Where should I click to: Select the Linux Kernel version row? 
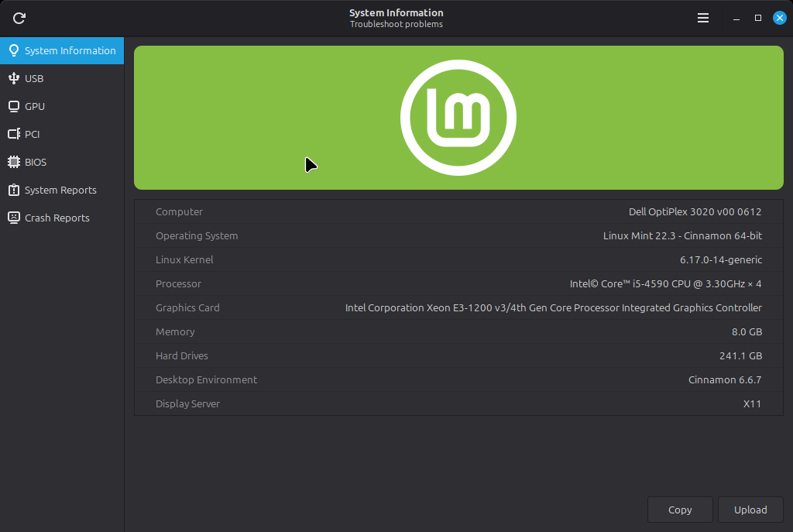458,259
